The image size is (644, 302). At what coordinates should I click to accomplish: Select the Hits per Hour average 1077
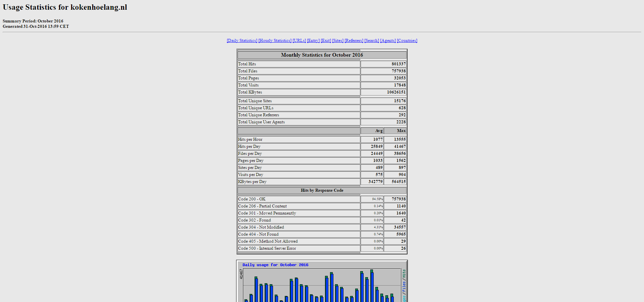click(378, 139)
